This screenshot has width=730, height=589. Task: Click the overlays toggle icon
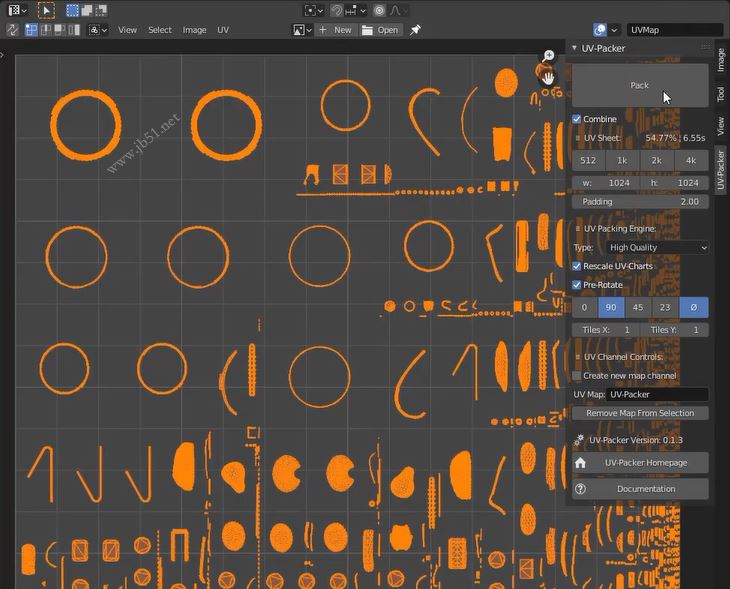pyautogui.click(x=600, y=30)
